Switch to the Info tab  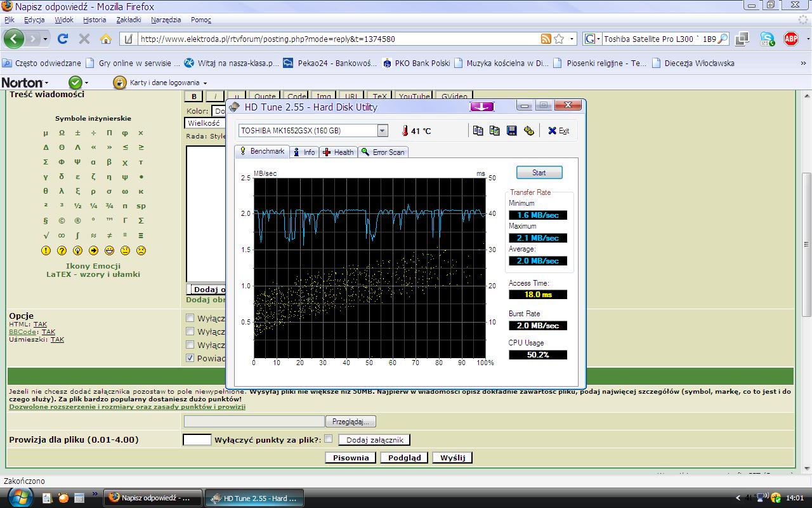pyautogui.click(x=304, y=152)
